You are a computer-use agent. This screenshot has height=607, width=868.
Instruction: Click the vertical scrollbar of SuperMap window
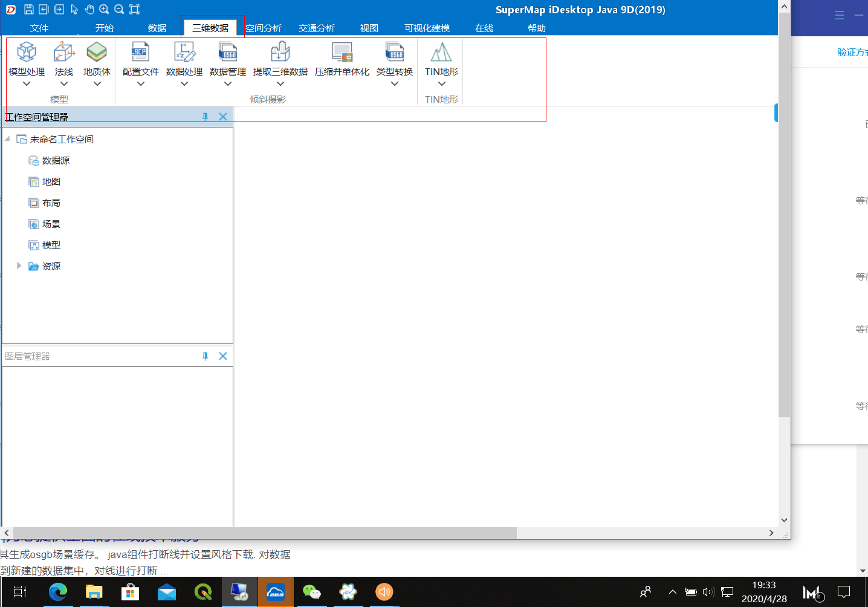[784, 215]
